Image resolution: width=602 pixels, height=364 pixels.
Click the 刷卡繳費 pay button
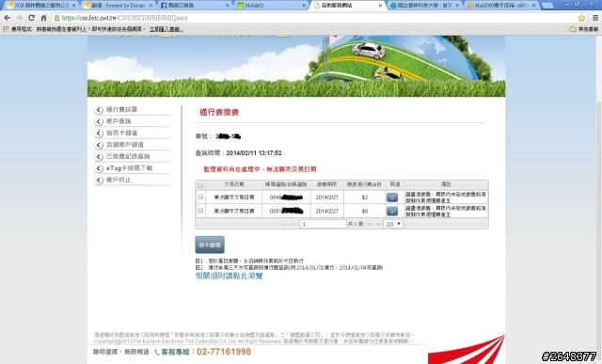coord(210,245)
